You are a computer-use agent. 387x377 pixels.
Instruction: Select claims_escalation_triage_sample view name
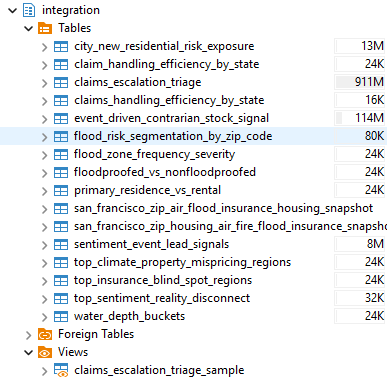[159, 370]
